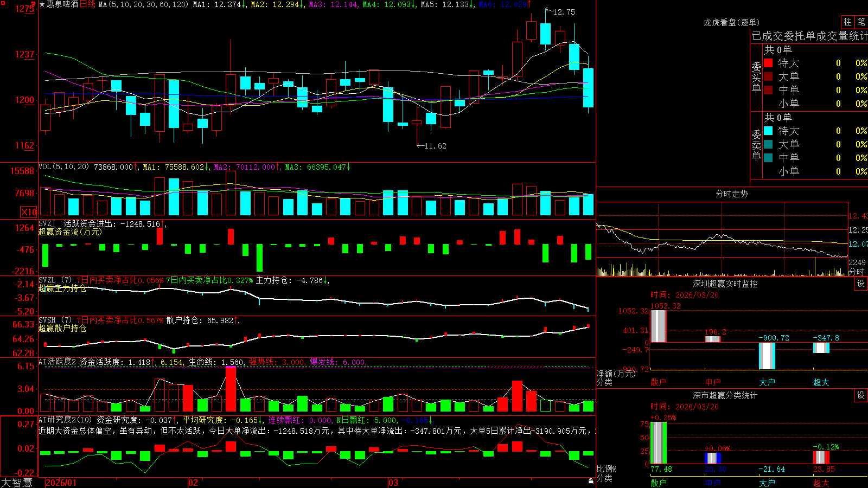Image resolution: width=868 pixels, height=488 pixels.
Task: Click the 分时走势 panel title
Action: coord(731,194)
